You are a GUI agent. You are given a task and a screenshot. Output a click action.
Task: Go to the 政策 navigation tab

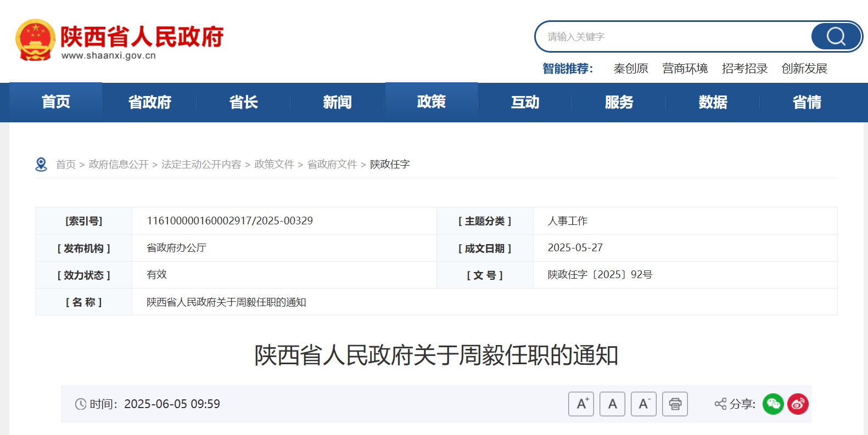[x=431, y=102]
